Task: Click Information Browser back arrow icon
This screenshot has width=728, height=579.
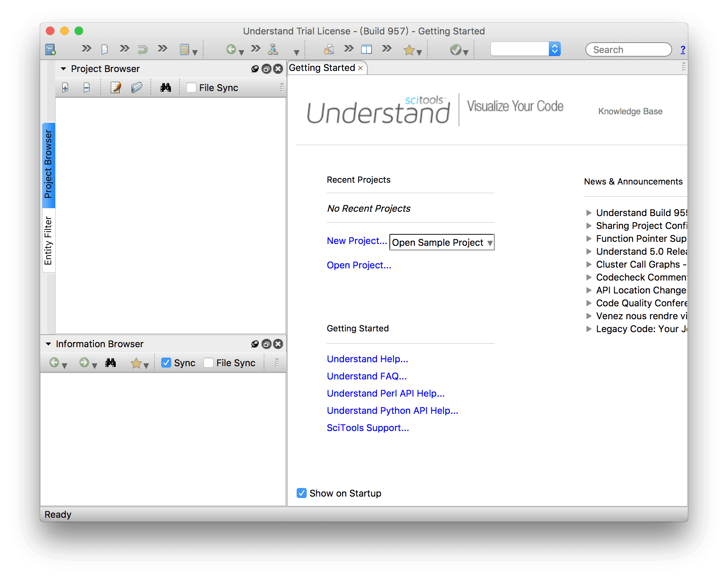Action: click(x=54, y=363)
